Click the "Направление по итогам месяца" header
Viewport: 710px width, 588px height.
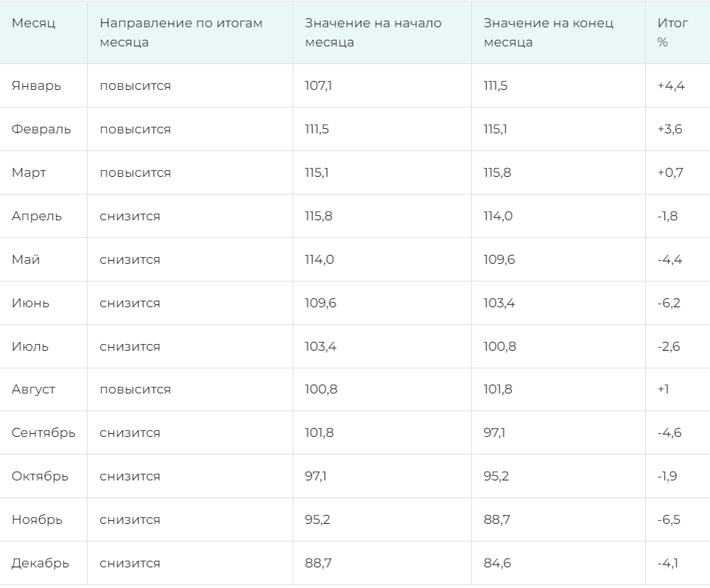click(x=180, y=32)
